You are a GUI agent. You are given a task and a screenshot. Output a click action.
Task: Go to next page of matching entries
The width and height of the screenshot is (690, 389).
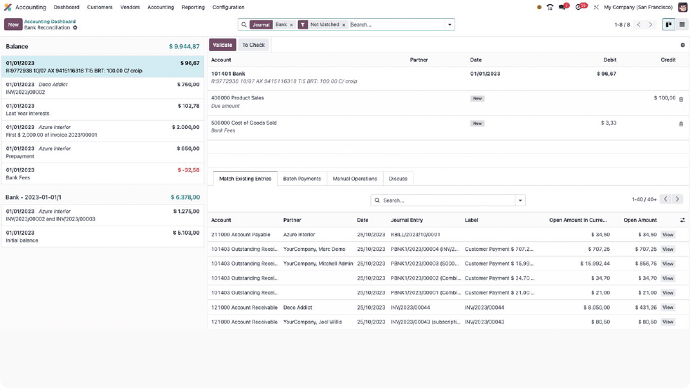pyautogui.click(x=677, y=199)
